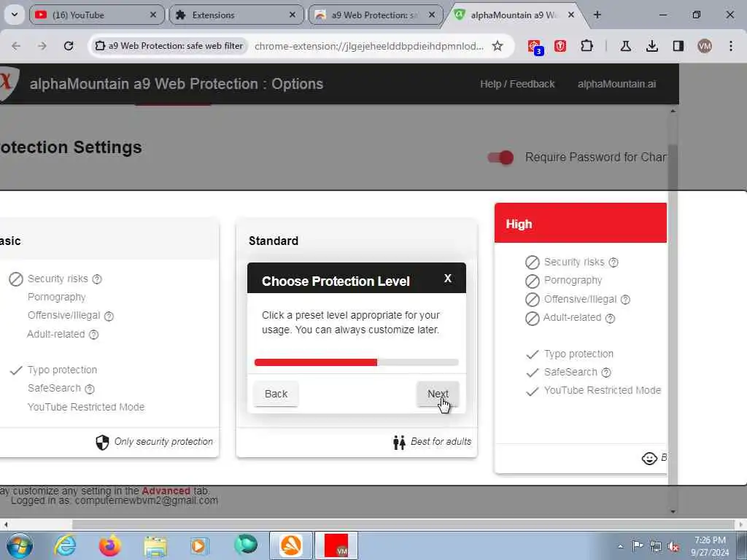Click the people icon beside Best for adults
This screenshot has width=747, height=560.
(399, 443)
